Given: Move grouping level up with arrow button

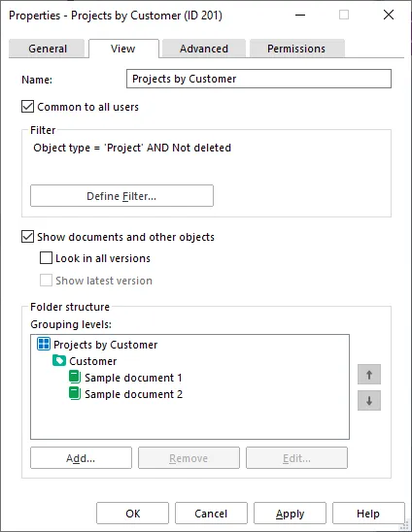Looking at the screenshot, I should tap(369, 375).
